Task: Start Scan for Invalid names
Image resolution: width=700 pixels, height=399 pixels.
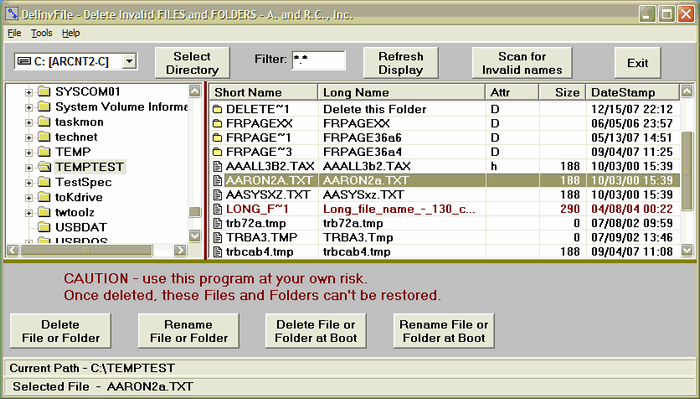Action: click(522, 63)
